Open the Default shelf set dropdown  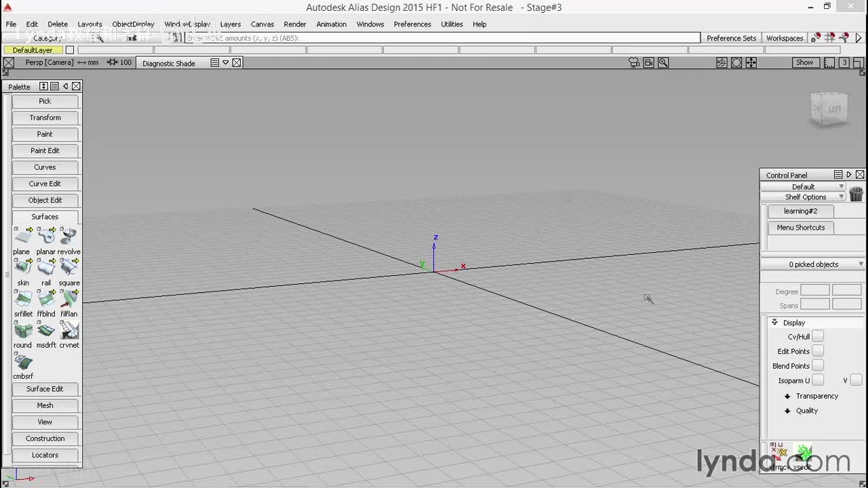click(803, 186)
